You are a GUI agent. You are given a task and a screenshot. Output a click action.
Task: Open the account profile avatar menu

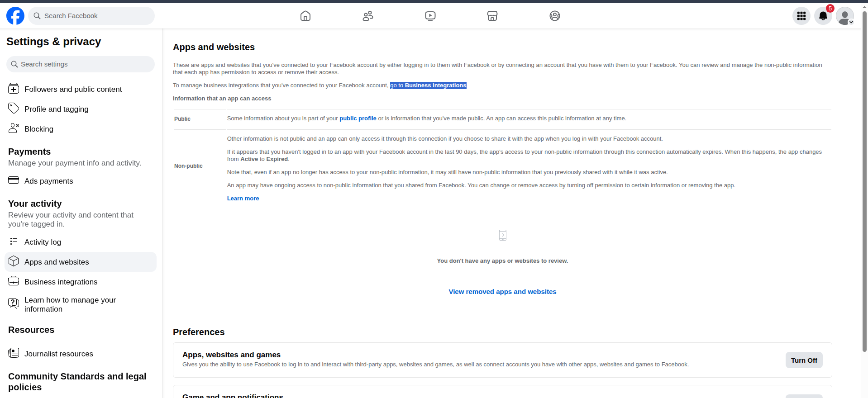point(845,16)
